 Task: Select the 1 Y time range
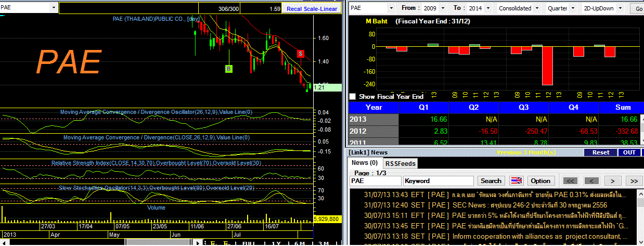(x=275, y=243)
